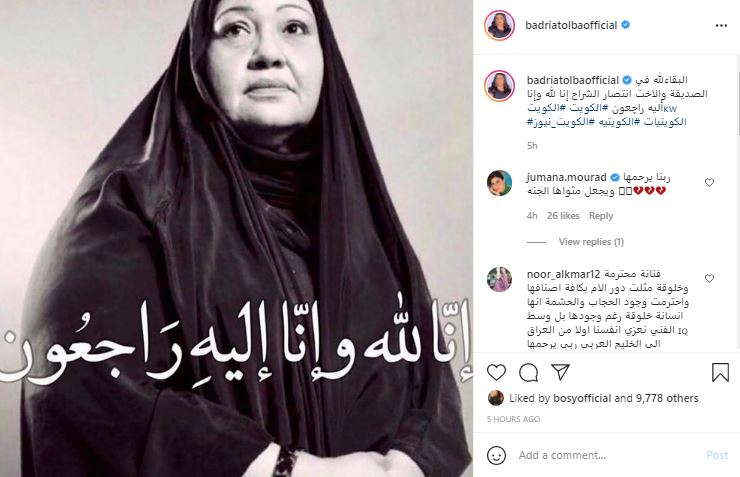Like the post with the heart icon
The image size is (740, 477).
pos(496,372)
